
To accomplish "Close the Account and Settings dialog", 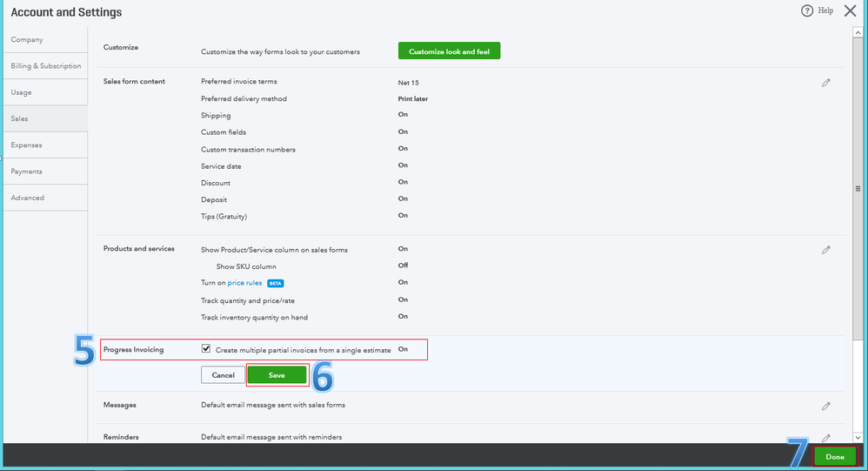I will (x=850, y=11).
